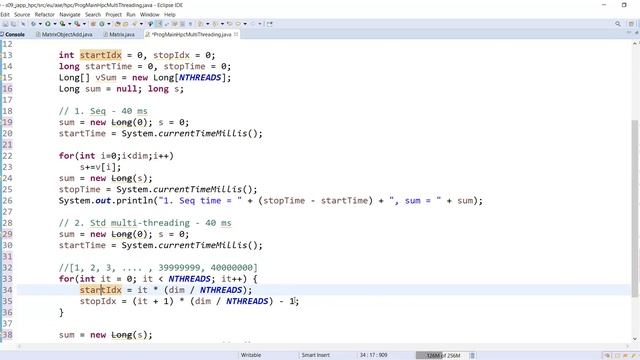
Task: Click the New Java Class icon
Action: click(x=102, y=24)
